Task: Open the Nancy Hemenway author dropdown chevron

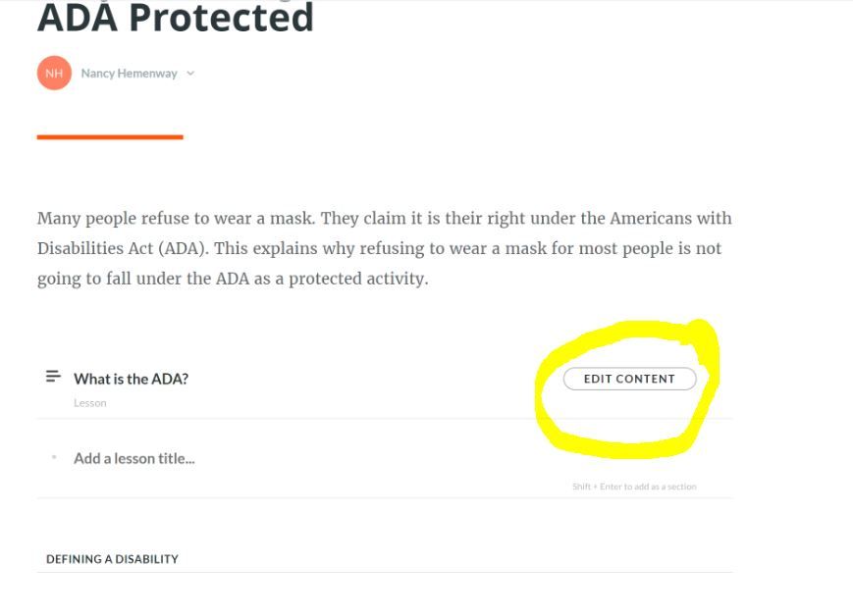Action: click(190, 74)
